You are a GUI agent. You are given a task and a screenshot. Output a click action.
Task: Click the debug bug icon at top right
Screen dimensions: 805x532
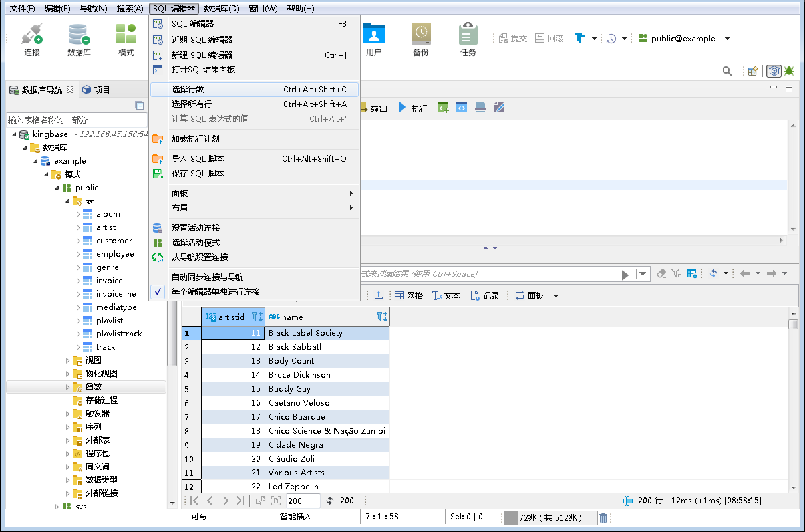click(788, 70)
